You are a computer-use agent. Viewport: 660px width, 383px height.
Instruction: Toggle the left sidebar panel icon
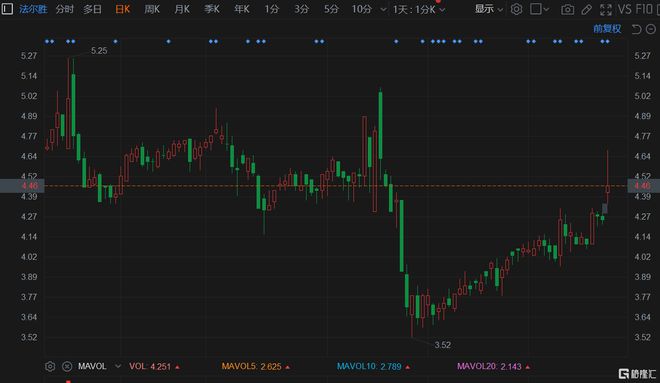click(x=7, y=9)
